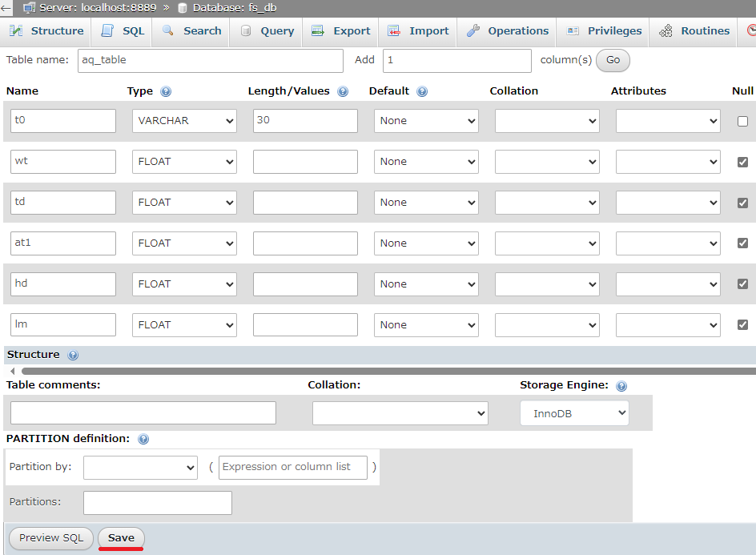This screenshot has height=555, width=756.
Task: Open Server: localhost:8889 breadcrumb link
Action: click(x=98, y=8)
